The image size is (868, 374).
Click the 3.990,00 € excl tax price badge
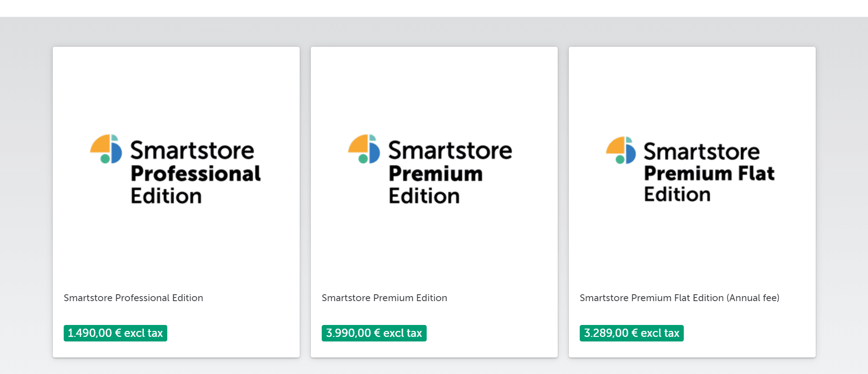pos(374,333)
